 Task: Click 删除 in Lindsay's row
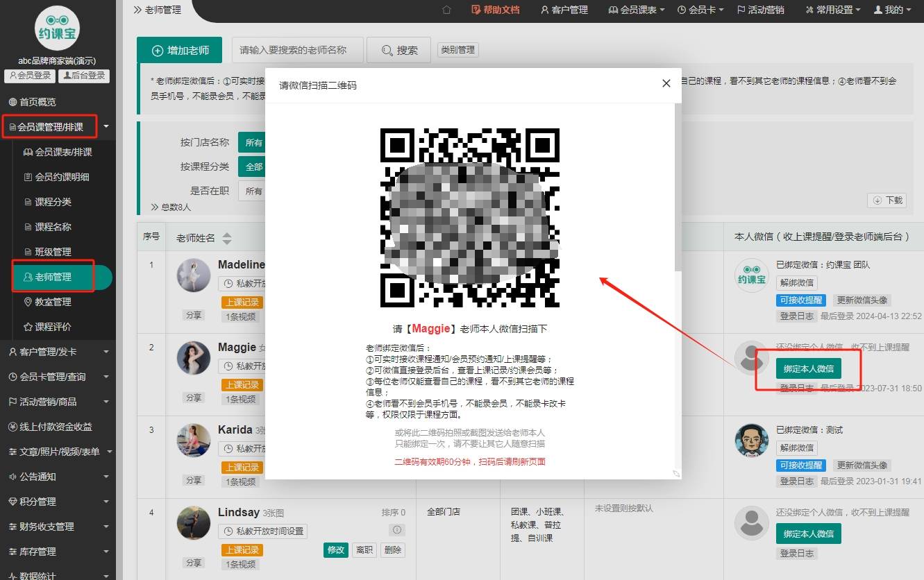point(392,549)
